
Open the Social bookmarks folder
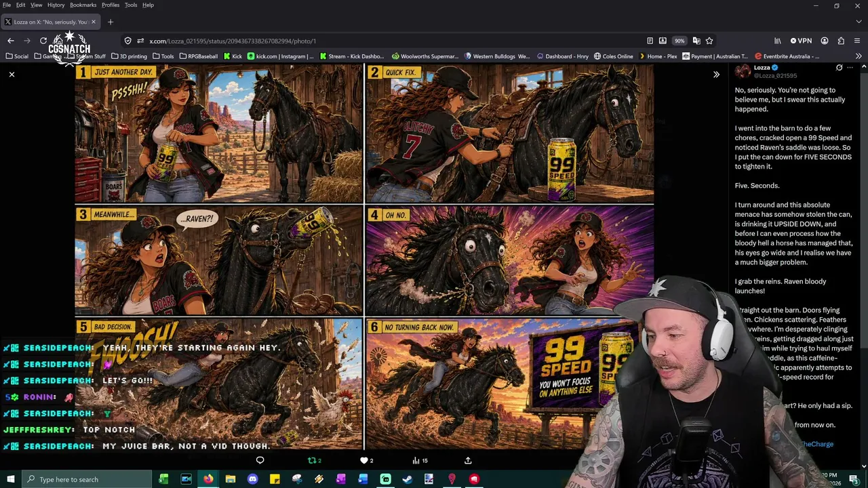tap(17, 56)
